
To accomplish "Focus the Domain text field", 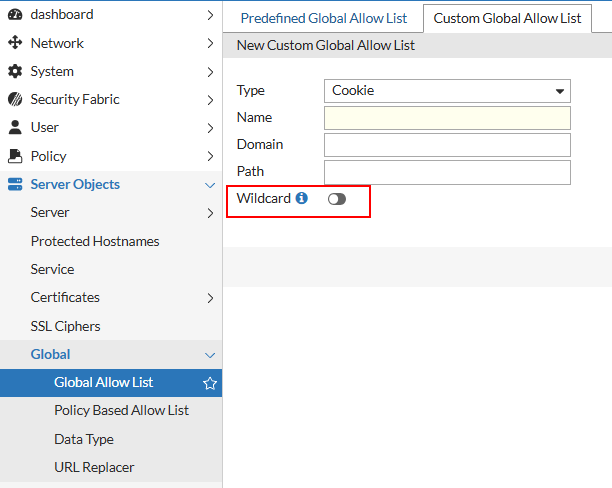I will (x=447, y=145).
